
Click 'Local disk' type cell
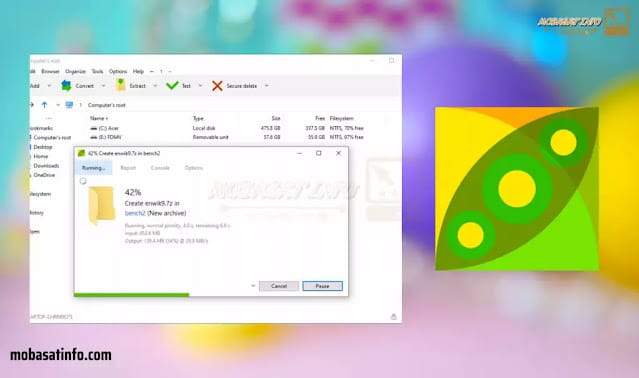pyautogui.click(x=204, y=128)
